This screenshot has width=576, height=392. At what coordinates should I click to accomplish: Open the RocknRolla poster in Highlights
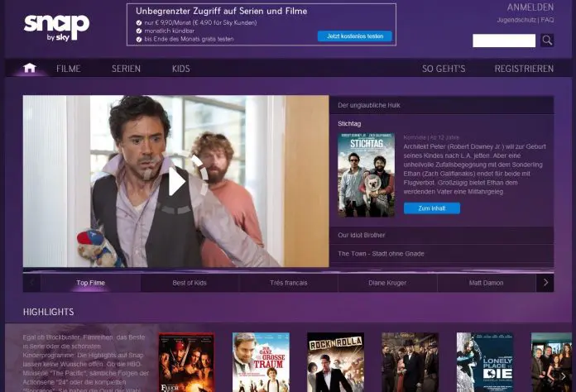click(335, 362)
